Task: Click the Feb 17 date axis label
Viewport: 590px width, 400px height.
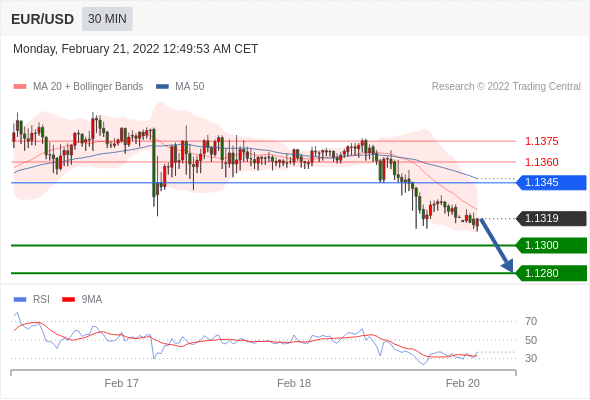Action: (122, 383)
